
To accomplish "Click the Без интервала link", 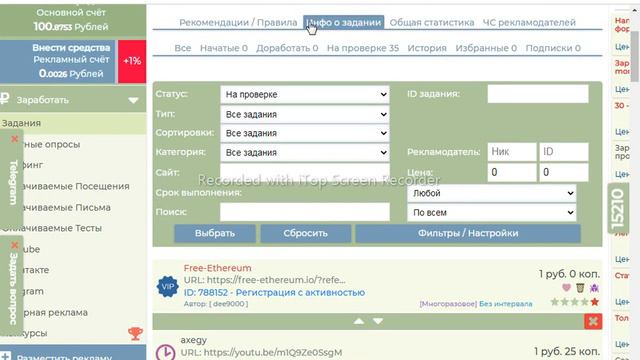I will point(506,304).
